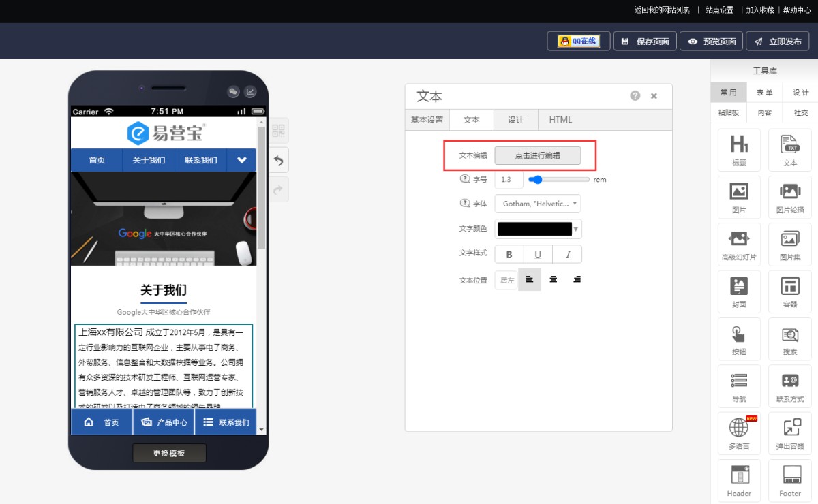Viewport: 818px width, 504px height.
Task: Switch to the HTML tab
Action: click(560, 120)
